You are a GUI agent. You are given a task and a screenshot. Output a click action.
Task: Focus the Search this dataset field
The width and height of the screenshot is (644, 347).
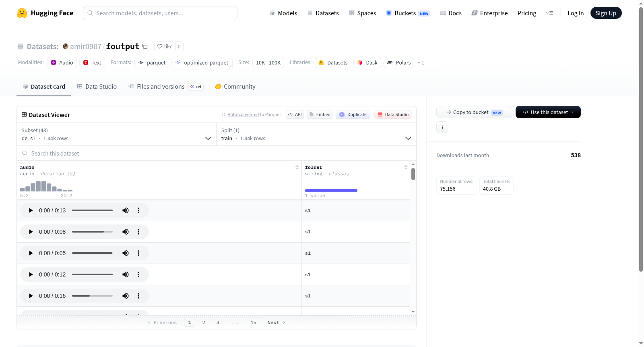217,153
